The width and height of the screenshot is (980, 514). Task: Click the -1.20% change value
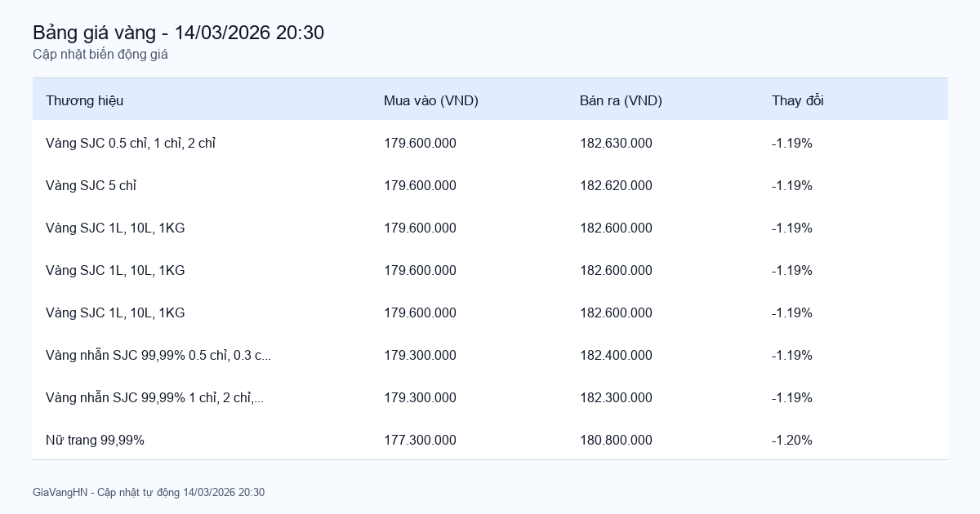point(791,440)
